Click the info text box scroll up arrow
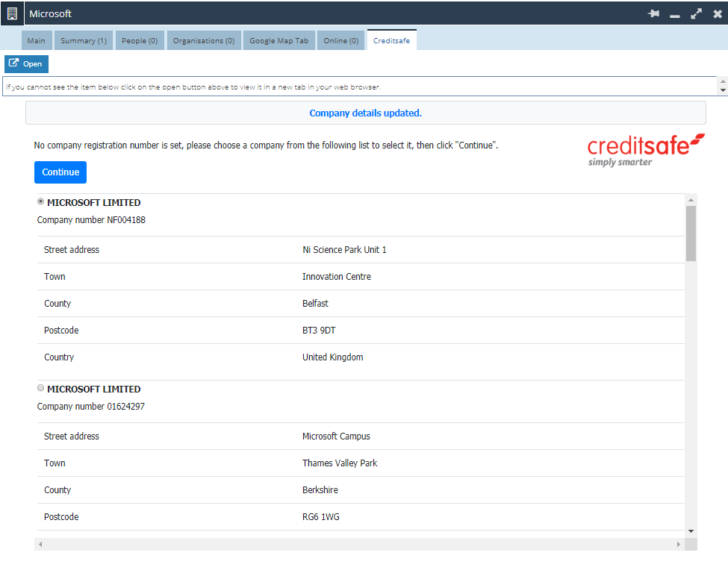The height and width of the screenshot is (582, 728). (x=723, y=81)
